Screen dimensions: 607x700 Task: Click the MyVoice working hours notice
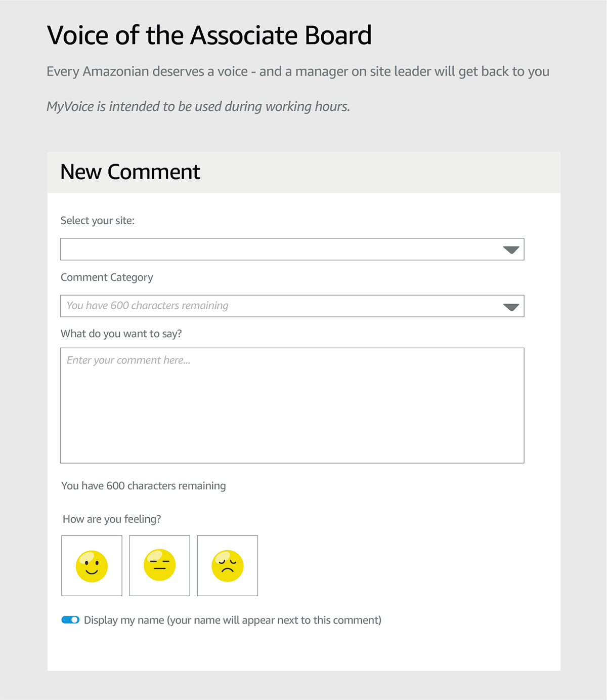(x=198, y=107)
